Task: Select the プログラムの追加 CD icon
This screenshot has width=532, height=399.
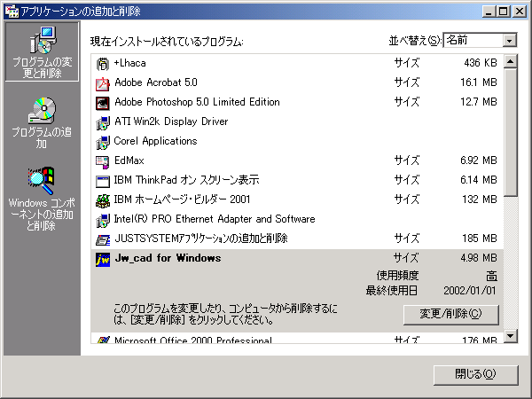Action: tap(42, 111)
